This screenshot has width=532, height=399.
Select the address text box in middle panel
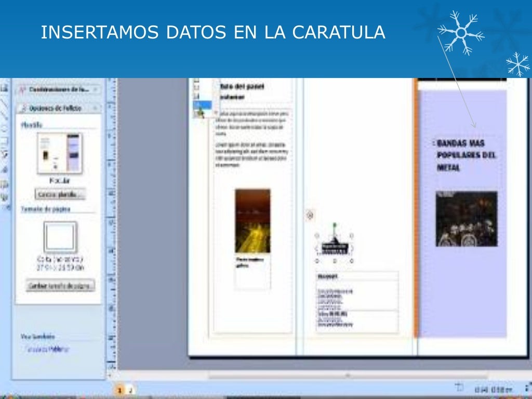[x=357, y=302]
